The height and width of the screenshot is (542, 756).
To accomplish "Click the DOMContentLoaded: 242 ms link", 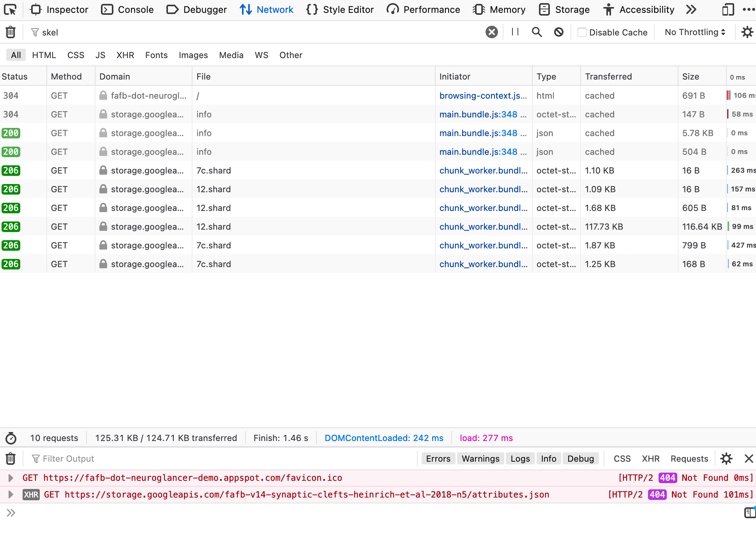I will (x=384, y=438).
